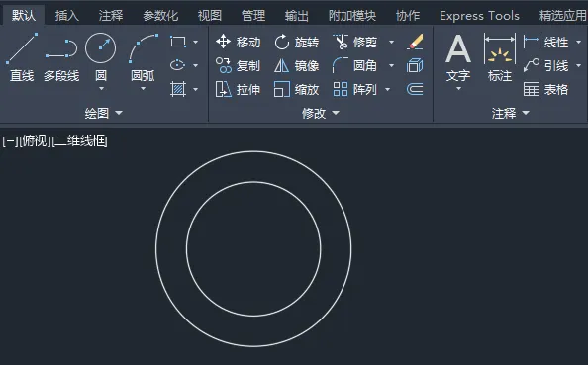The image size is (588, 365).
Task: Expand the Circle (圆) dropdown arrow
Action: click(x=101, y=89)
